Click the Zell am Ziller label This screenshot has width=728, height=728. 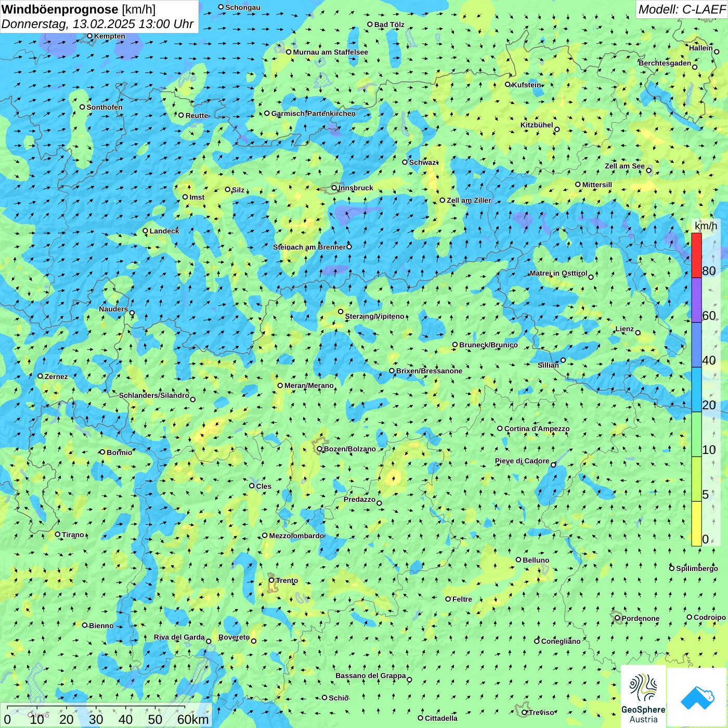(x=469, y=200)
